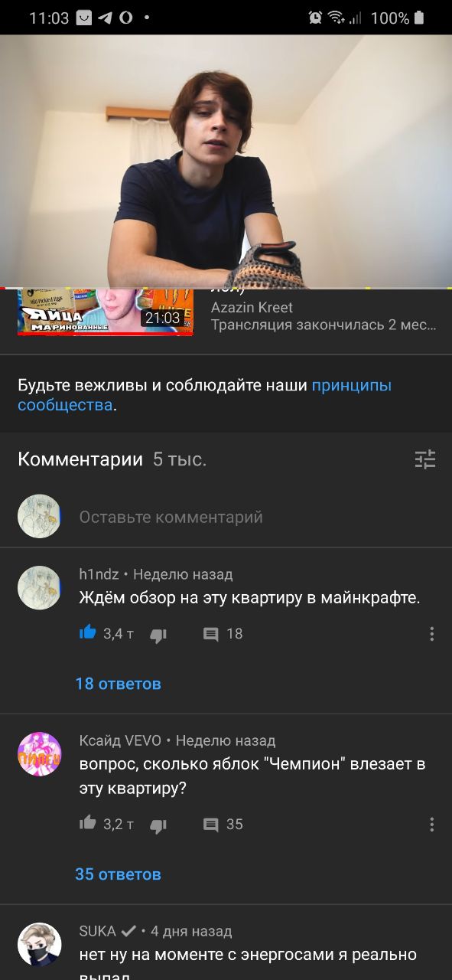Expand the 18 ответов replies

pyautogui.click(x=118, y=684)
